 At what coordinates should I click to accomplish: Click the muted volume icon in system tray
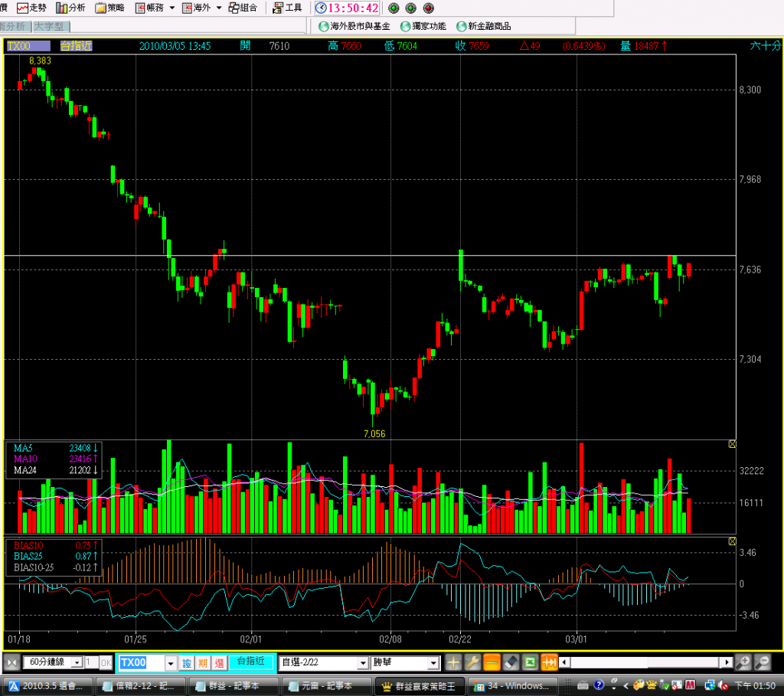[723, 685]
